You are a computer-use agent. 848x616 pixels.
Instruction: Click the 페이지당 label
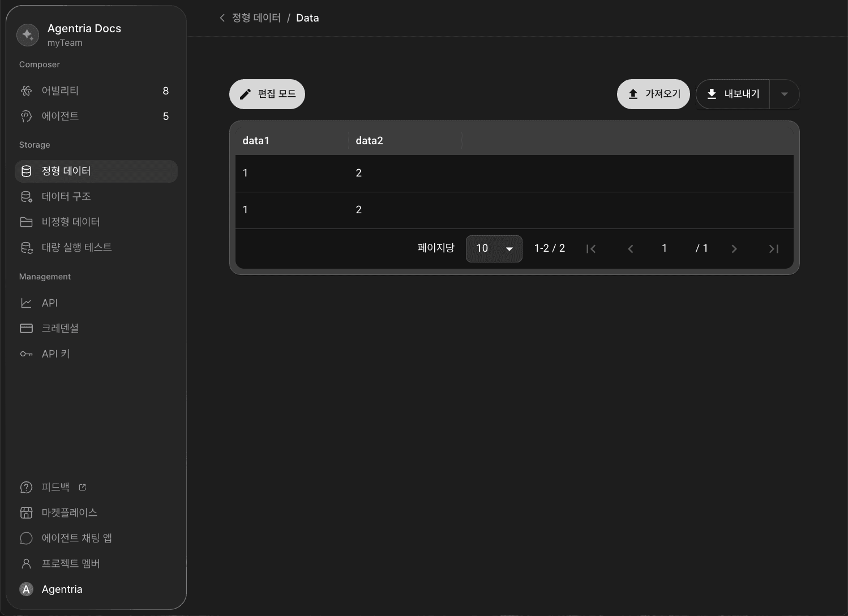click(436, 248)
